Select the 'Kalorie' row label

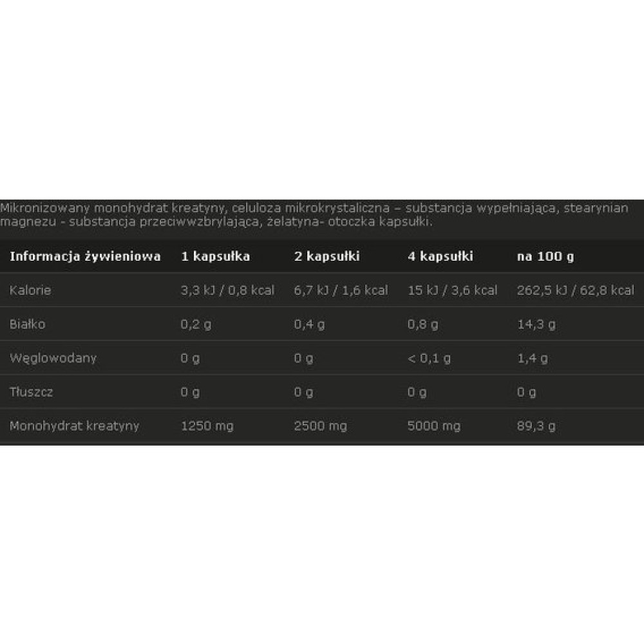pos(30,290)
